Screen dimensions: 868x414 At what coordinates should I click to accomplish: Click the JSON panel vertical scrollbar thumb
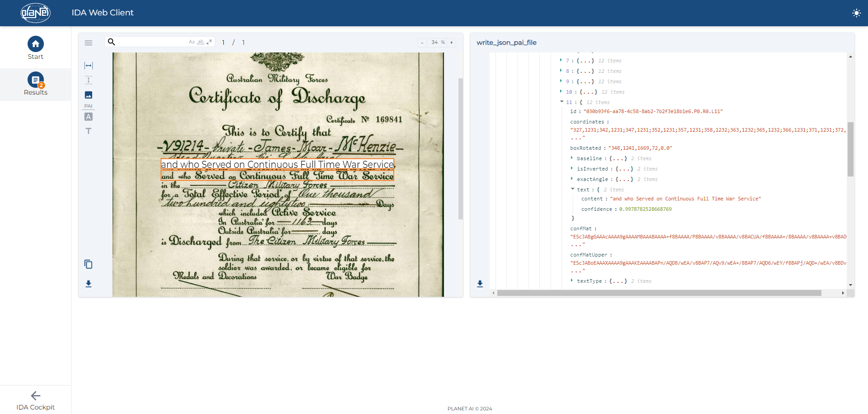tap(850, 149)
